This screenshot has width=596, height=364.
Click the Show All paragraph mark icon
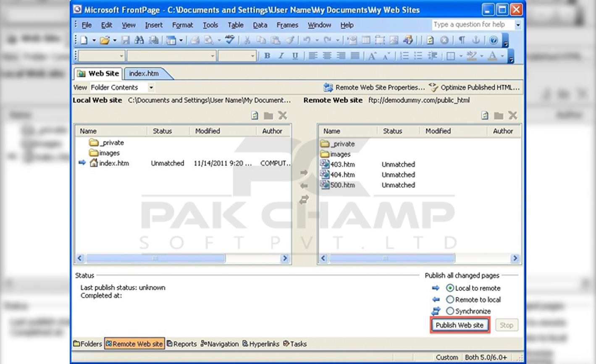click(462, 40)
